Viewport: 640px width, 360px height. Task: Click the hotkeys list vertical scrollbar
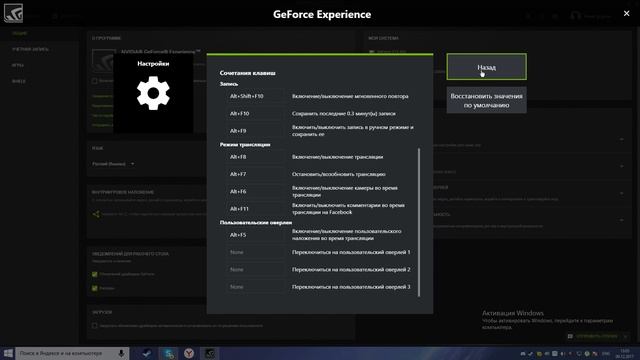click(419, 222)
